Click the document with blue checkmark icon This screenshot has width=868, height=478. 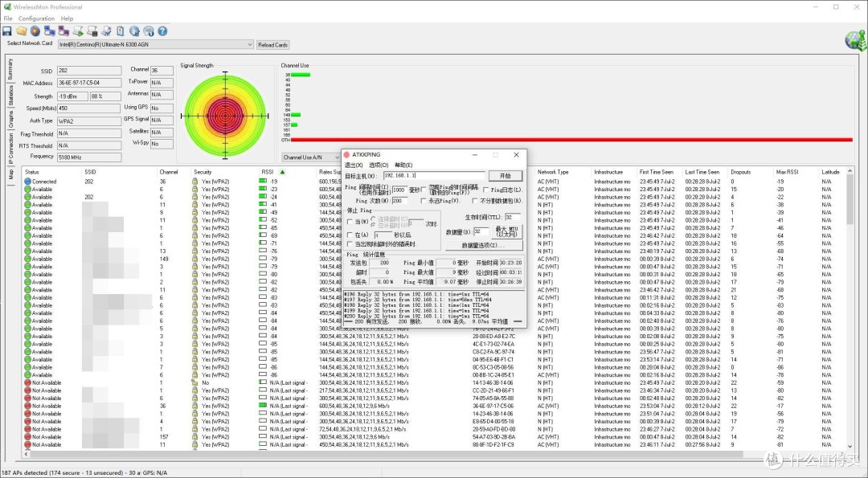coord(106,31)
